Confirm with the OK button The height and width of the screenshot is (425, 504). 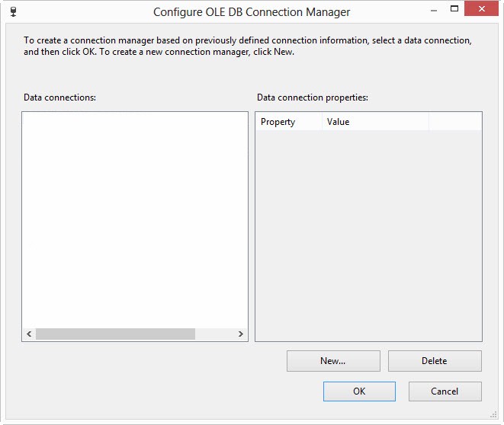(x=359, y=391)
